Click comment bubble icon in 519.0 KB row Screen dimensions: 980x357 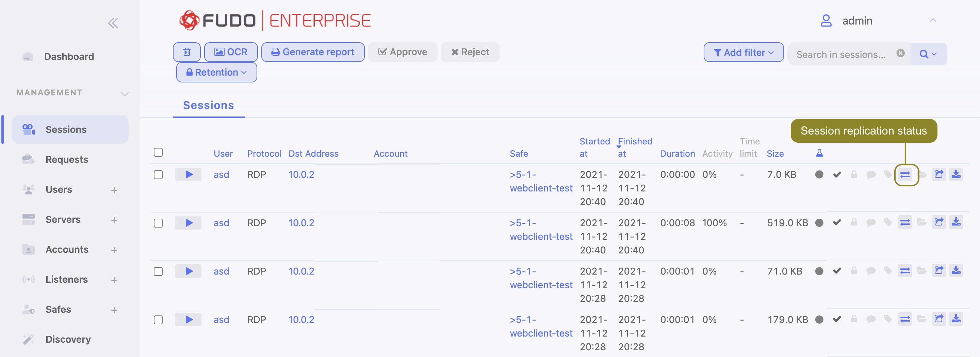(871, 223)
